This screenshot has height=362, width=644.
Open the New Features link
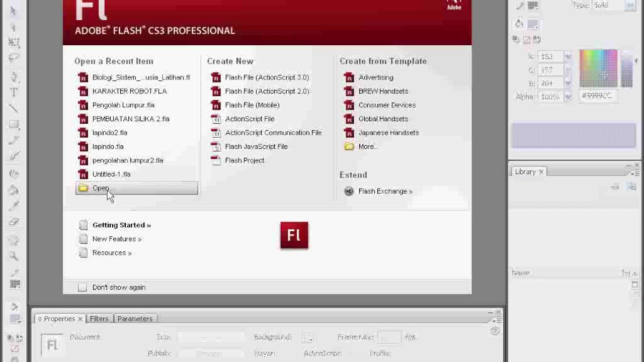point(117,239)
